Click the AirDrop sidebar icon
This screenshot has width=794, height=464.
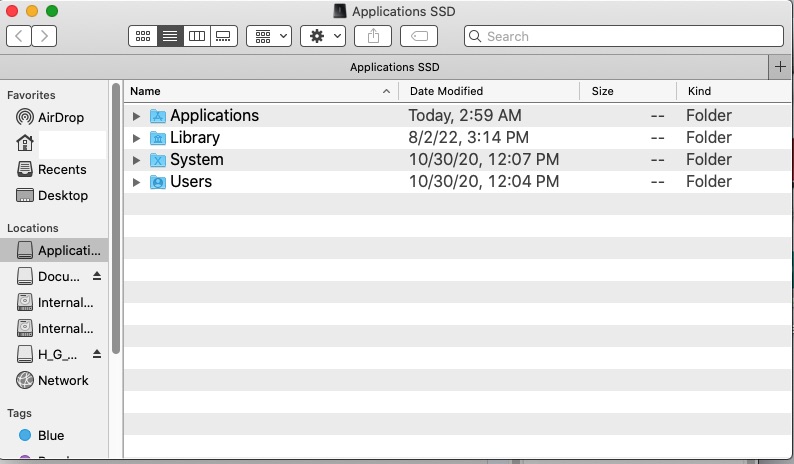click(x=25, y=117)
